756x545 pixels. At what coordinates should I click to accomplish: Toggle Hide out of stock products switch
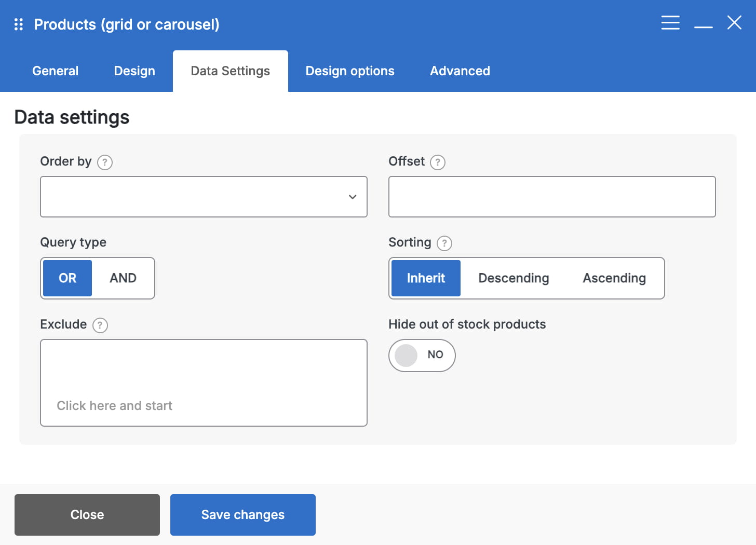click(422, 356)
